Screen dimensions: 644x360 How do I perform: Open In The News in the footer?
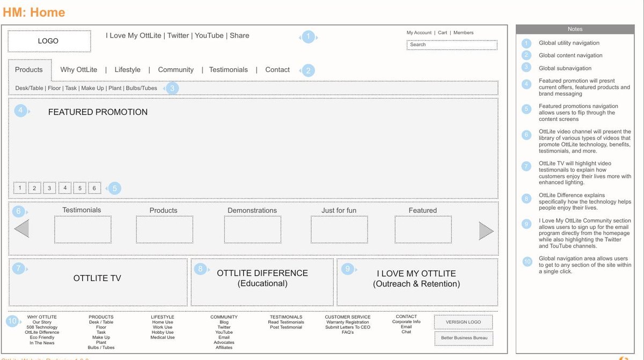pos(42,343)
